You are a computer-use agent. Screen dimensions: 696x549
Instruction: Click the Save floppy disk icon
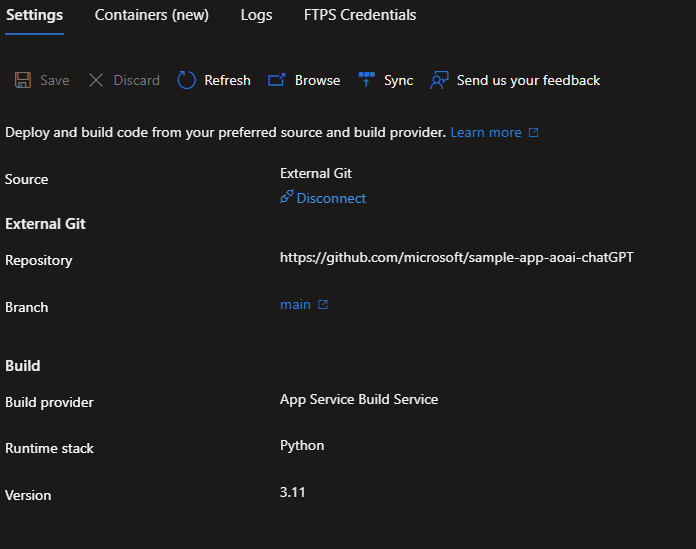pyautogui.click(x=23, y=80)
